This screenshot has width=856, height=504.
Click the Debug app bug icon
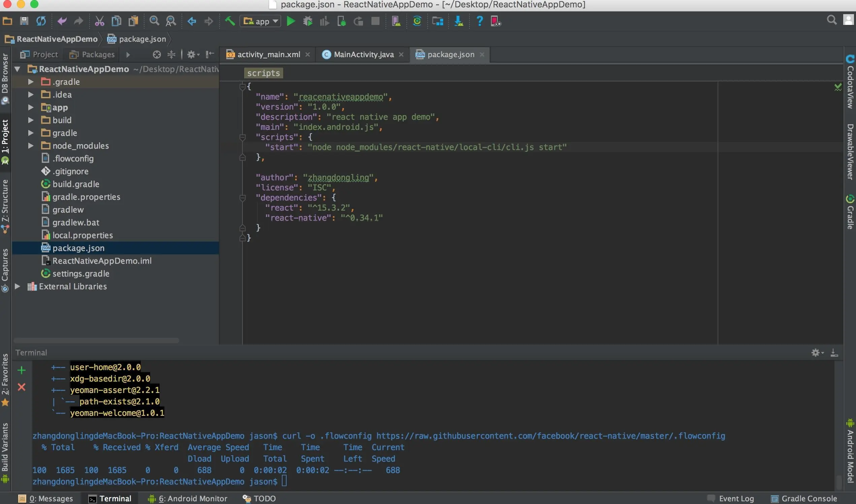tap(307, 21)
